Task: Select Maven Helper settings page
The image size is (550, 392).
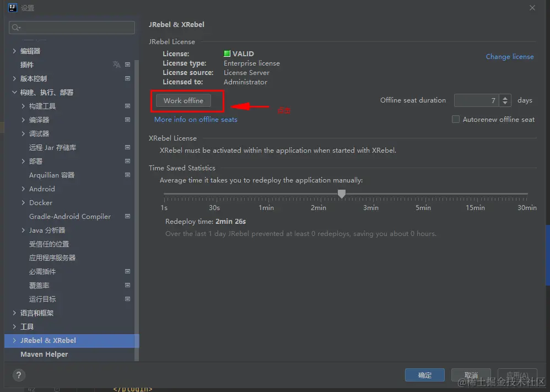Action: pyautogui.click(x=44, y=354)
